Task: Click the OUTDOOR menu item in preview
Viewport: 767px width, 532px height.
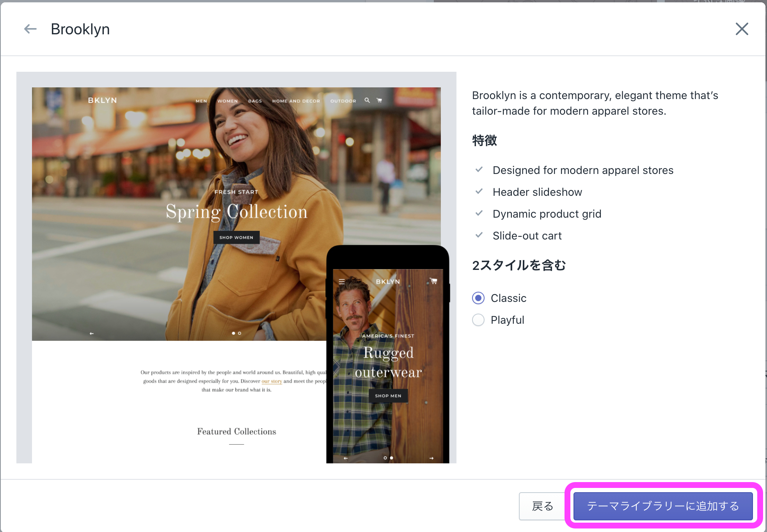Action: [343, 101]
